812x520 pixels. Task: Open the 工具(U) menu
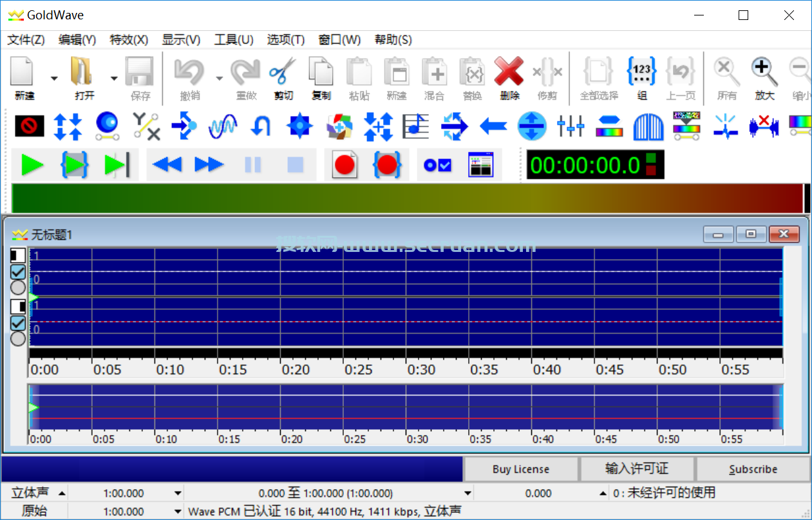[x=234, y=39]
